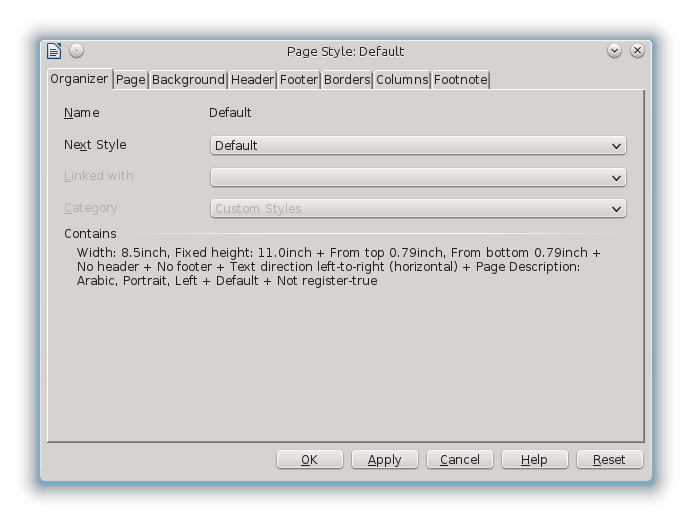This screenshot has height=521, width=692.
Task: Open the Category Custom Styles dropdown
Action: click(x=418, y=209)
